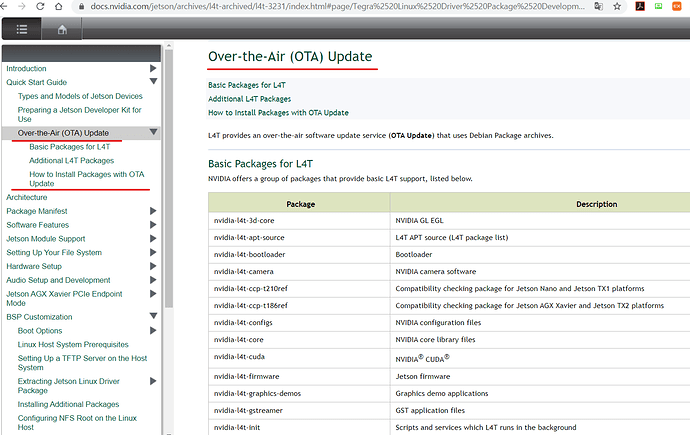
Task: Select nvidia-l4t-bootloader table cell
Action: (299, 255)
